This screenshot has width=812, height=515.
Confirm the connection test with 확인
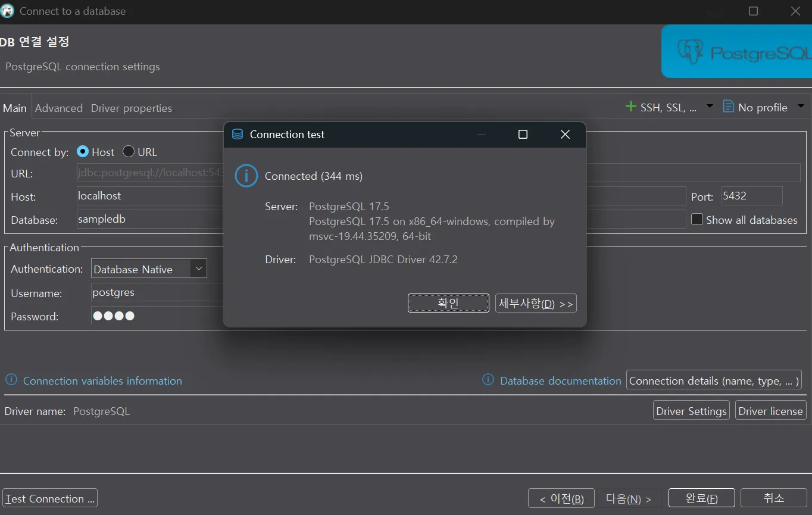click(448, 303)
